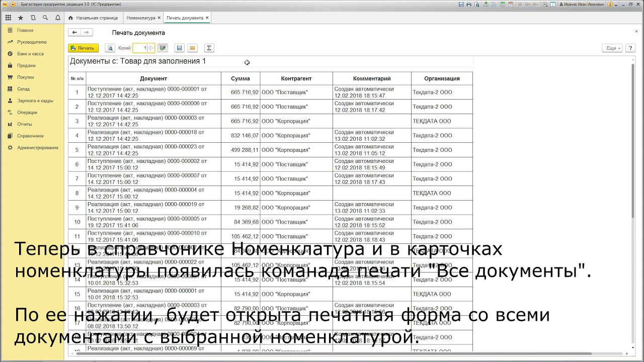The image size is (644, 362).
Task: Click the back navigation arrow
Action: 74,33
